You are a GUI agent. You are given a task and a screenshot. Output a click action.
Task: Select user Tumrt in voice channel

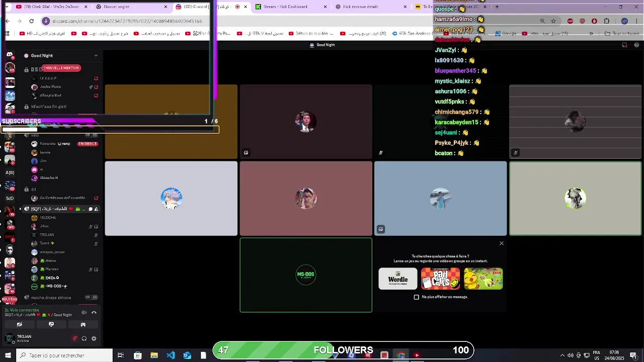click(x=47, y=243)
